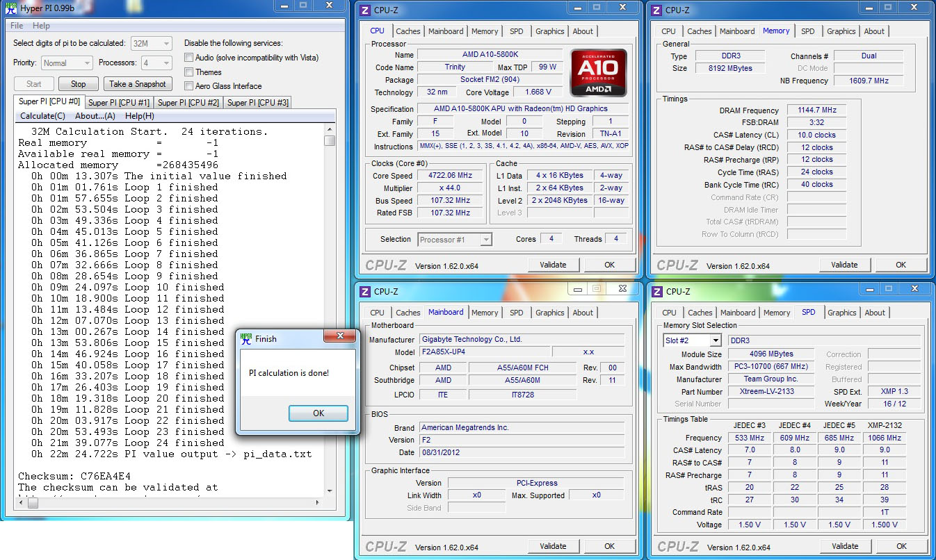
Task: Click Validate in the CPU-tab CPU-Z window
Action: (x=553, y=265)
